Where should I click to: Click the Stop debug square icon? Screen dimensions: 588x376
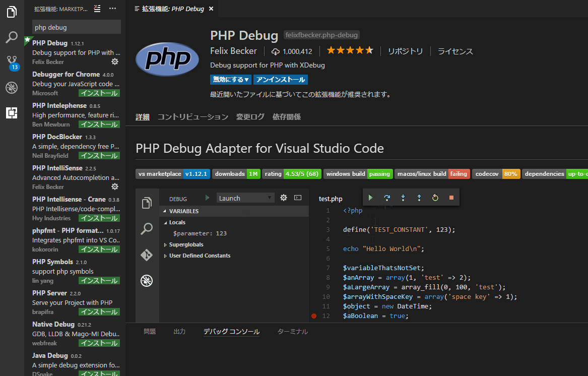pos(451,198)
